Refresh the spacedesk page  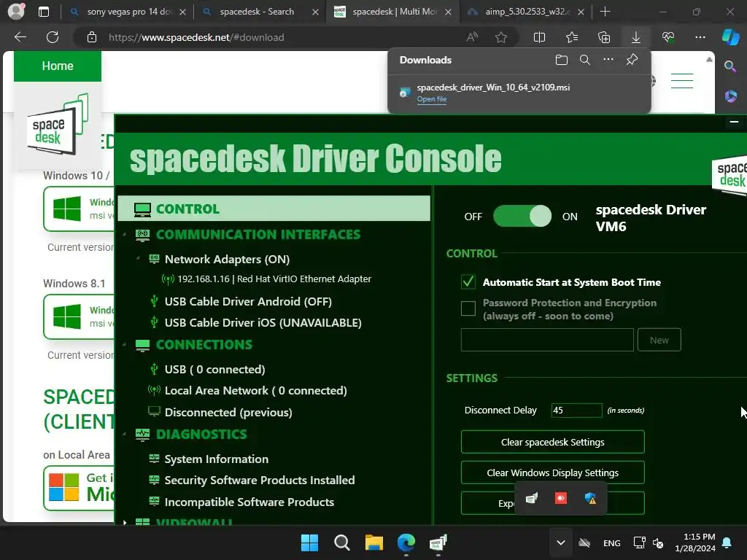53,37
